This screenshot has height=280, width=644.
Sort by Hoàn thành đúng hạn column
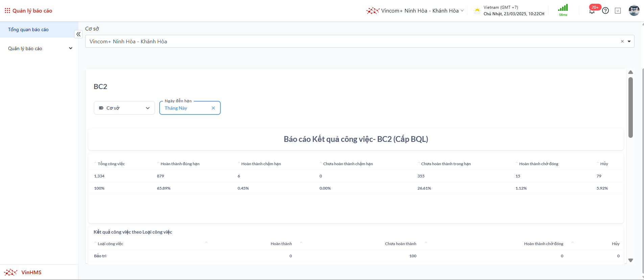[180, 164]
